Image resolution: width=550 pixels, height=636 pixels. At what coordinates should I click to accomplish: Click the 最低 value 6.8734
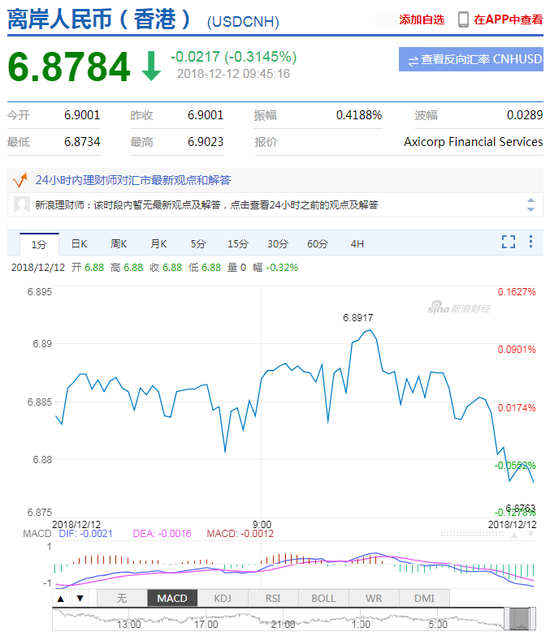[82, 142]
